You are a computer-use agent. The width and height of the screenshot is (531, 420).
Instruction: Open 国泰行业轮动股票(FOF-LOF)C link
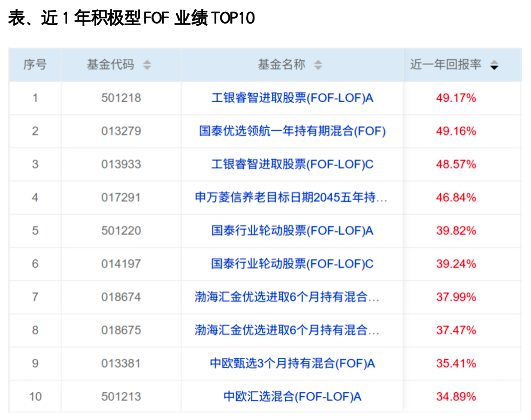pos(292,264)
